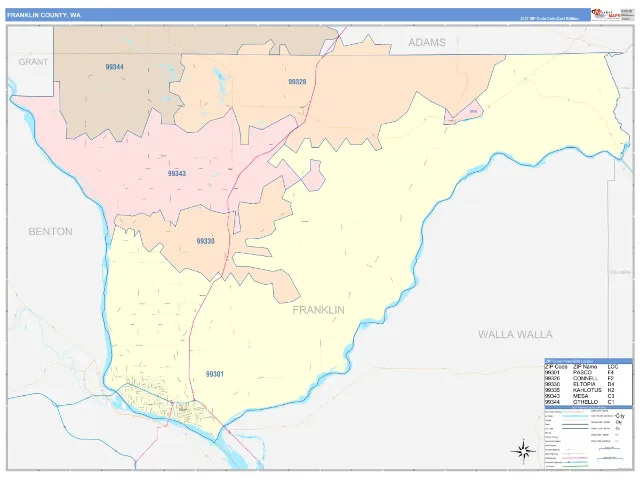Select the 99301 ZIP code label
This screenshot has width=640, height=480.
coord(215,374)
